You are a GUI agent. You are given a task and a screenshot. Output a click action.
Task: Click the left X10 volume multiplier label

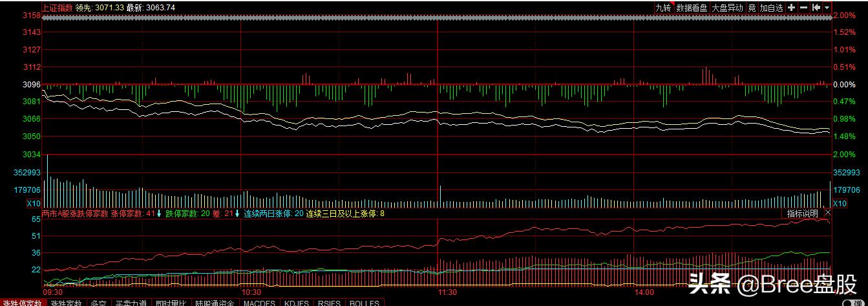tap(34, 203)
